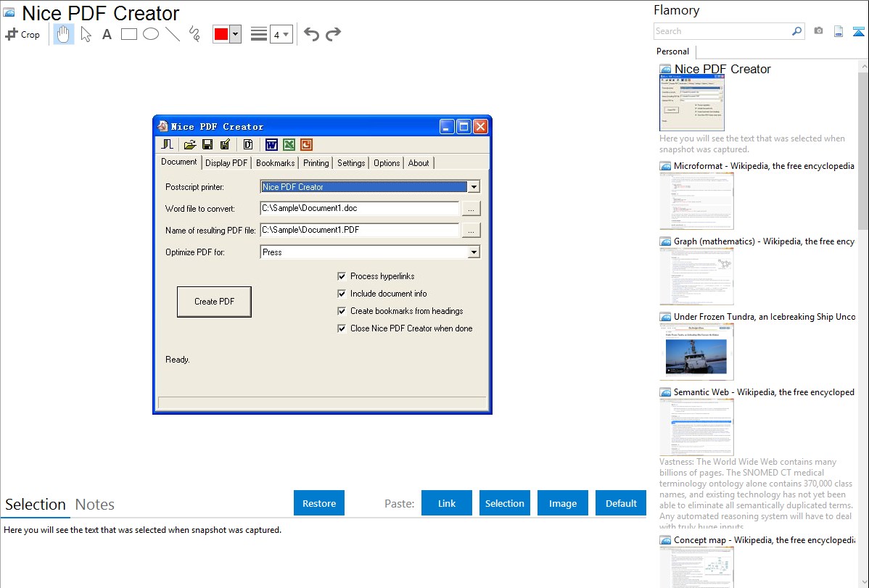Image resolution: width=869 pixels, height=588 pixels.
Task: Open the Nice PDF Creator snapshot thumbnail
Action: (692, 103)
